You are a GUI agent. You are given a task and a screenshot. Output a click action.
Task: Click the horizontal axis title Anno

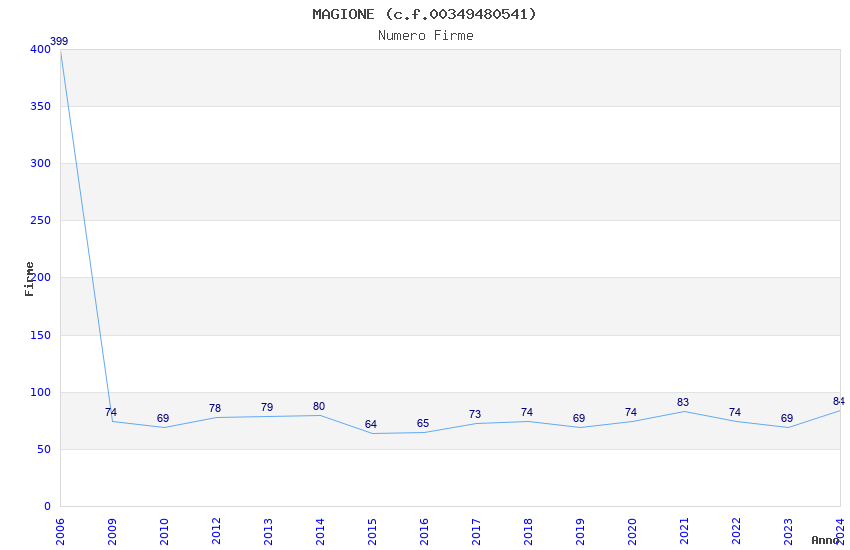(825, 540)
